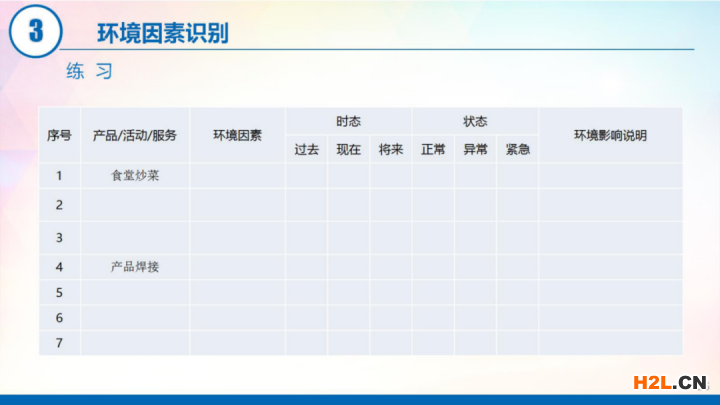This screenshot has width=720, height=405.
Task: Select the 产品/活动/服务 header cell
Action: tap(135, 135)
